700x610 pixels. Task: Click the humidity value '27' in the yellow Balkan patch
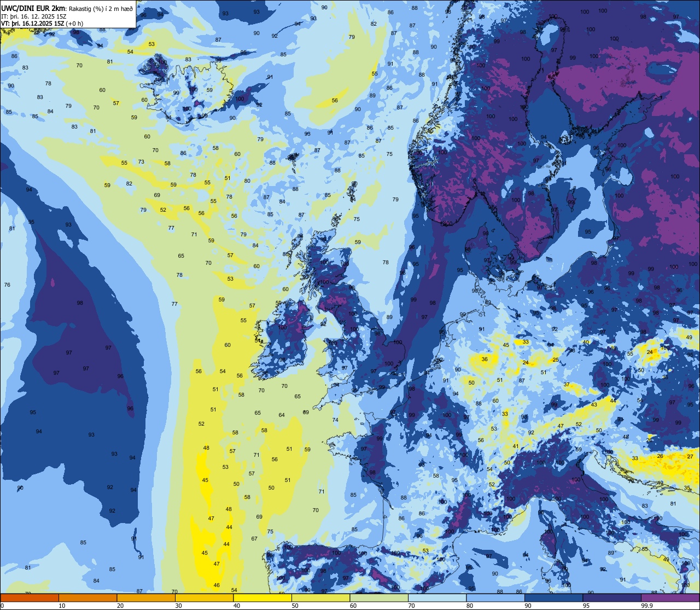tap(690, 456)
